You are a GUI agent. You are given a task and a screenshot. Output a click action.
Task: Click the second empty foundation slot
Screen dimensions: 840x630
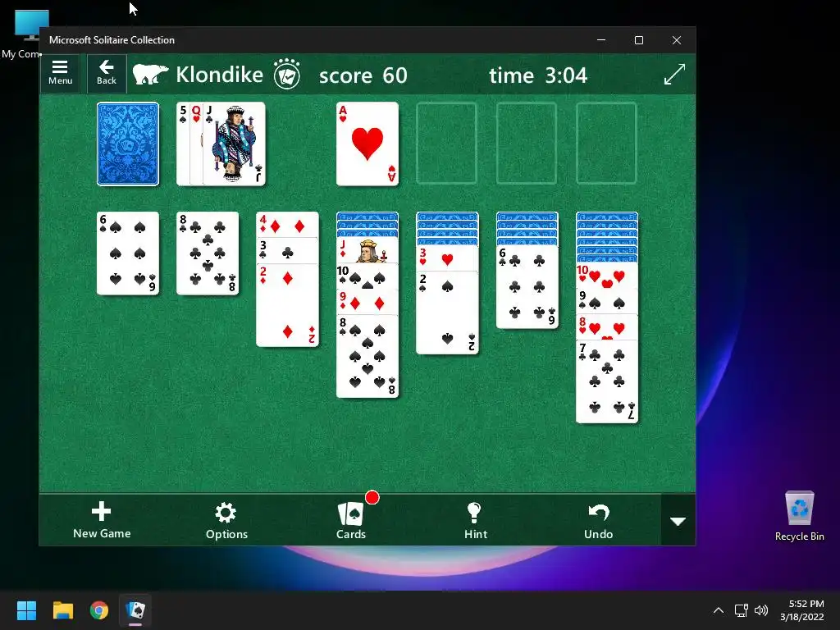(447, 144)
